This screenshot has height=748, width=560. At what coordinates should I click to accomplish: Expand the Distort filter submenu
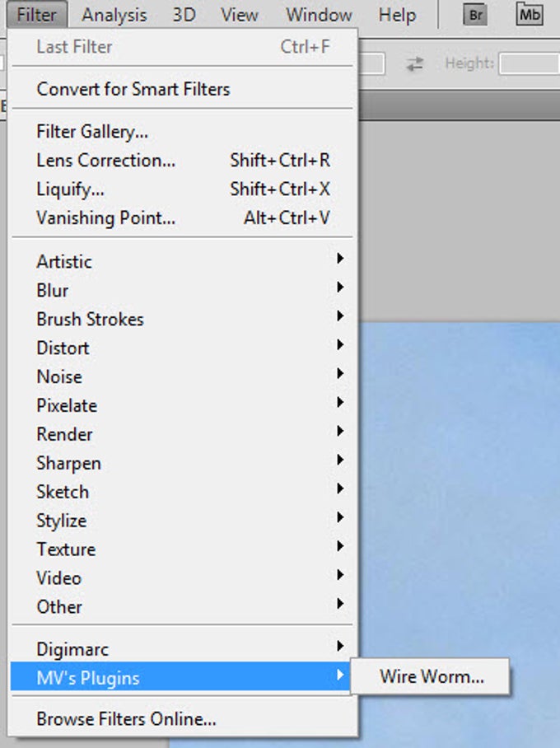63,348
